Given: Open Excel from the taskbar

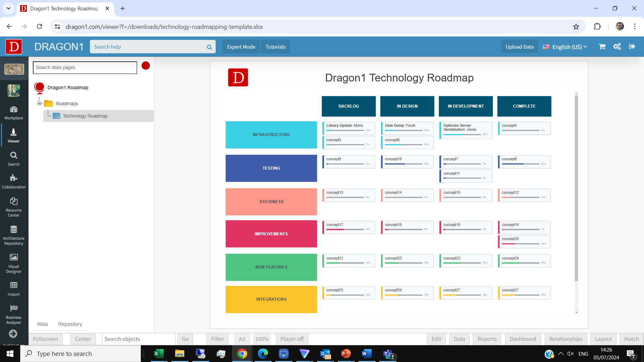Looking at the screenshot, I should pyautogui.click(x=159, y=354).
